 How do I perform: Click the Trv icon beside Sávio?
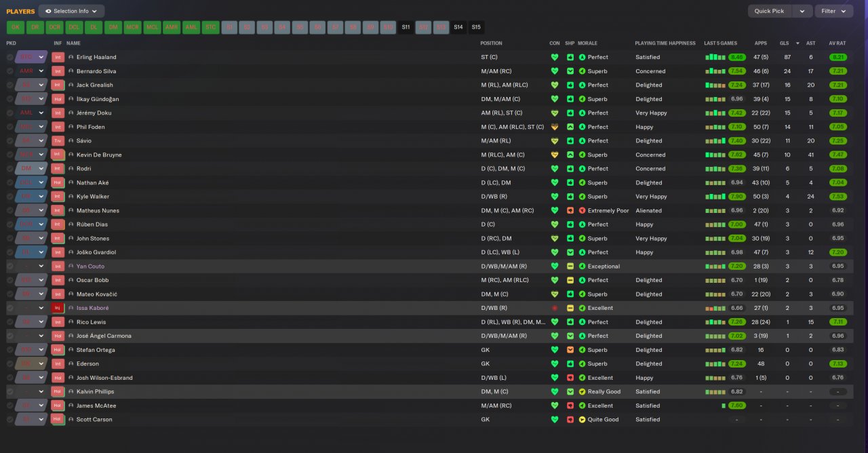[58, 141]
